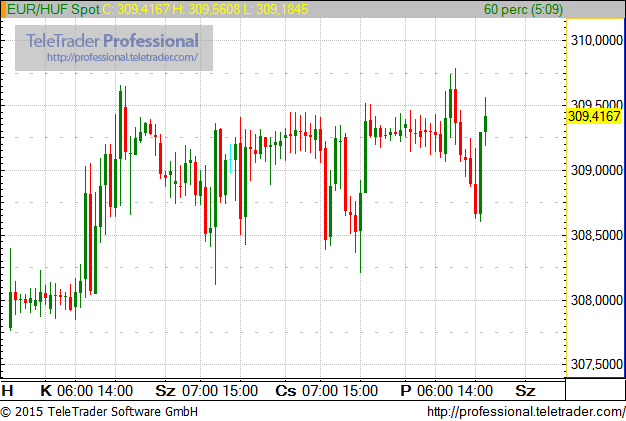Click the 308,0000 price axis label
Viewport: 626px width, 421px height.
[x=597, y=300]
